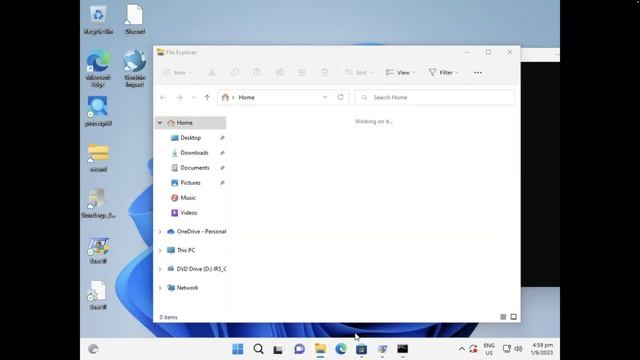The height and width of the screenshot is (360, 640).
Task: Select Network in the navigation pane
Action: (x=182, y=288)
